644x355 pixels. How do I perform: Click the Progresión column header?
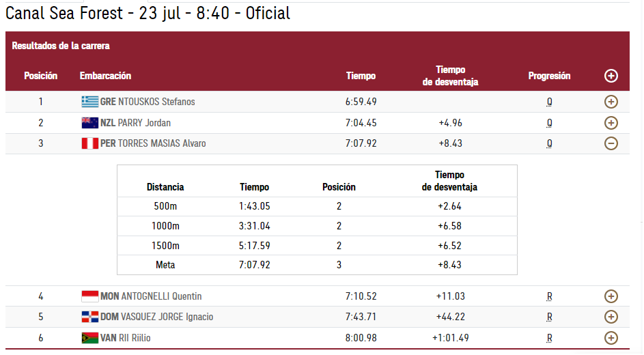click(549, 76)
